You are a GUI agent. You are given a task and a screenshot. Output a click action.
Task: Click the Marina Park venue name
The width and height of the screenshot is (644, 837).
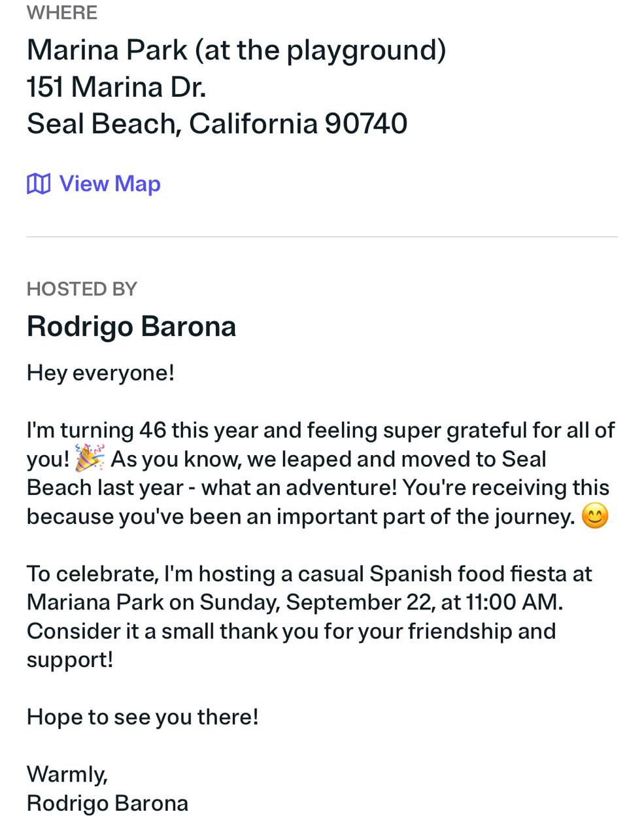pos(236,50)
